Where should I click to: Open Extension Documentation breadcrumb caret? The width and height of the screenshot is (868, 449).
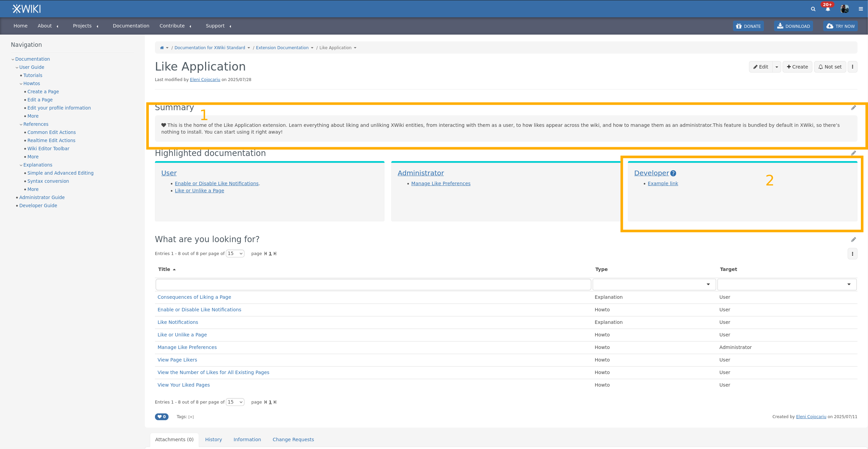tap(312, 48)
